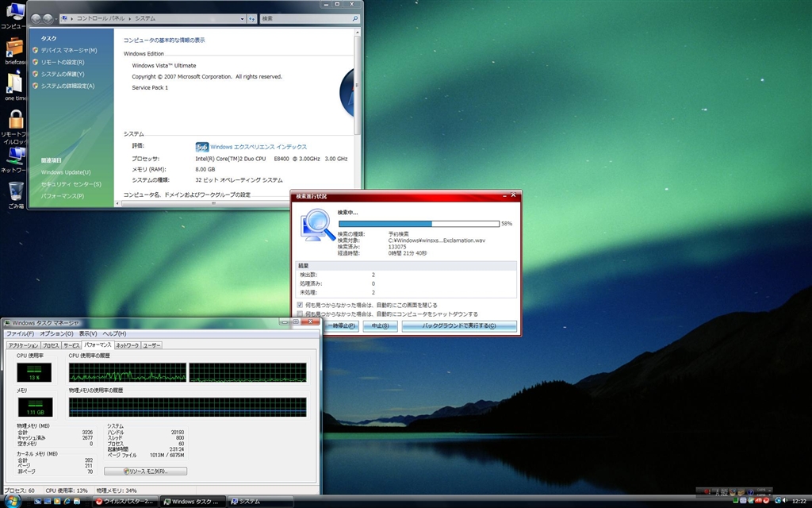Open 表示(V) menu in Task Manager
Image resolution: width=812 pixels, height=508 pixels.
coord(87,334)
